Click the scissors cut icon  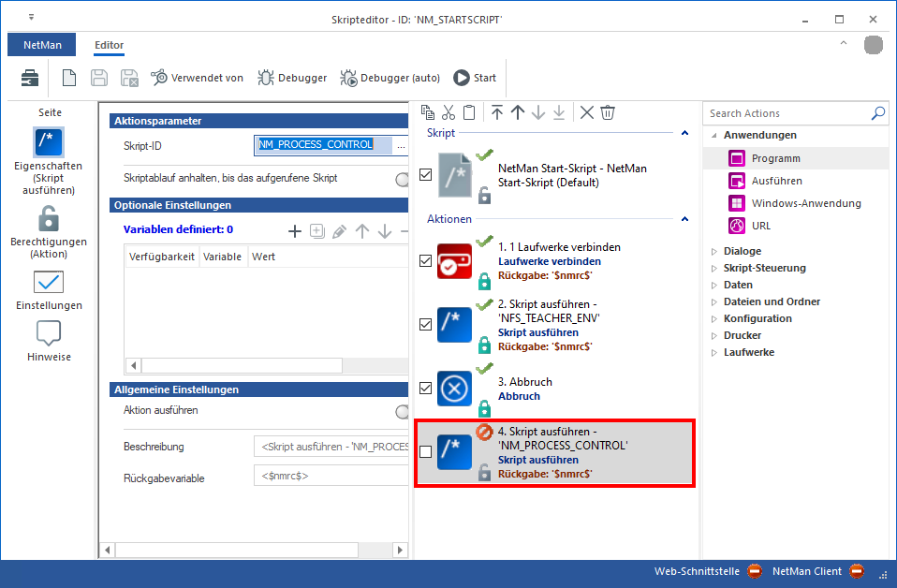click(x=448, y=112)
